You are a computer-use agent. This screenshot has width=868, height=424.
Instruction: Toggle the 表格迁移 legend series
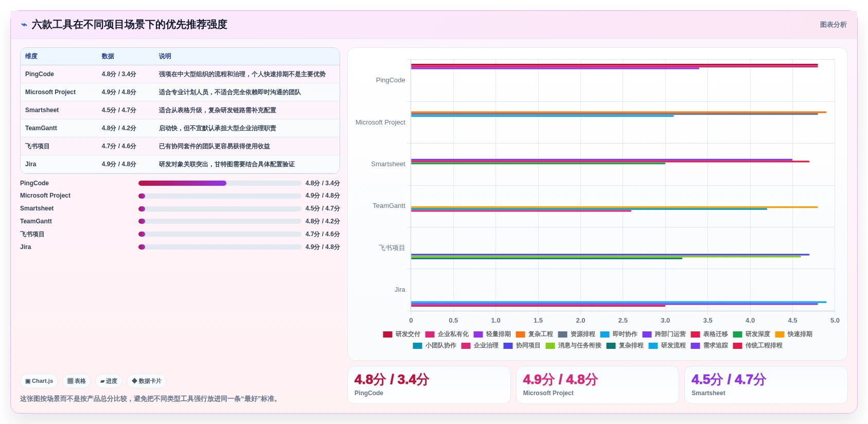coord(709,334)
